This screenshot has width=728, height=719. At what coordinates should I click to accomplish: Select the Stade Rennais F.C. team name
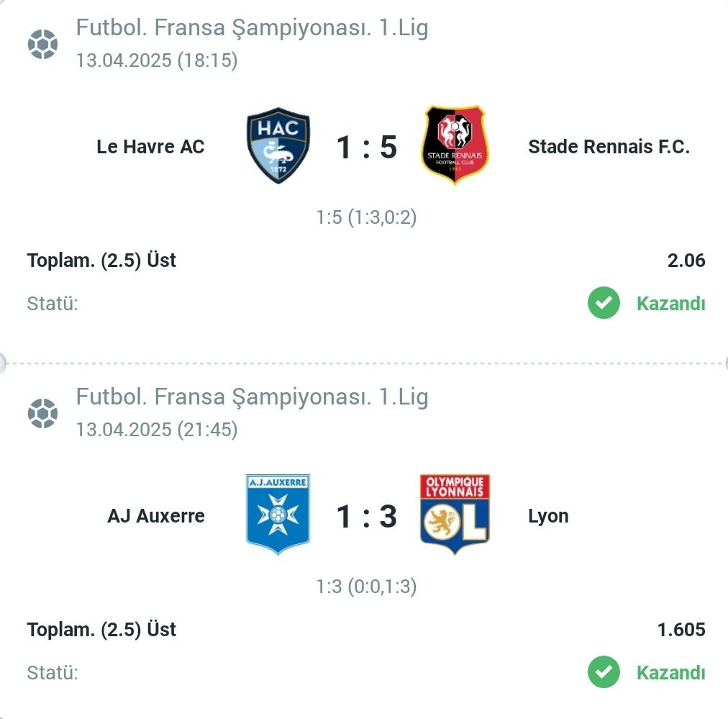point(609,147)
